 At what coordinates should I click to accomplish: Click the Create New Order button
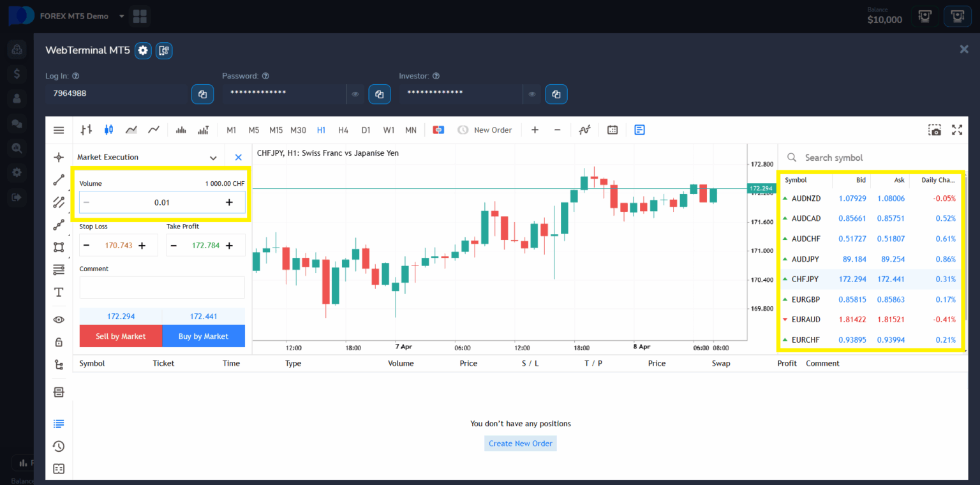coord(520,443)
